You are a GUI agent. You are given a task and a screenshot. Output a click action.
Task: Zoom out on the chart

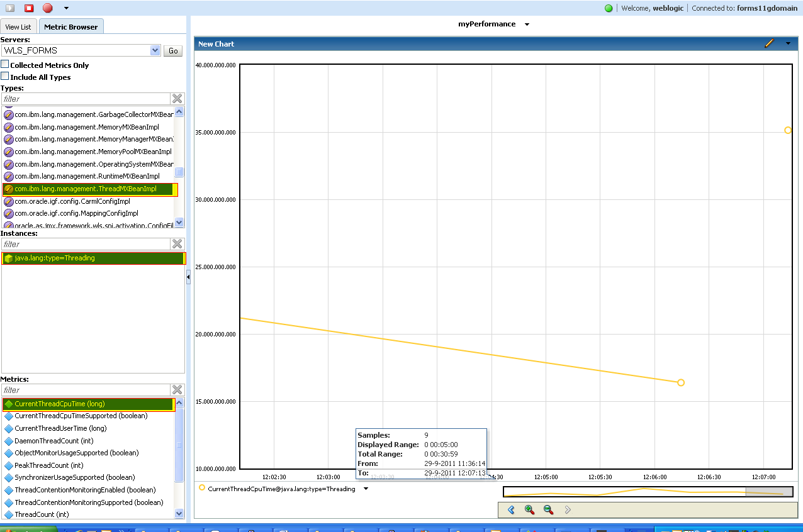pyautogui.click(x=548, y=510)
